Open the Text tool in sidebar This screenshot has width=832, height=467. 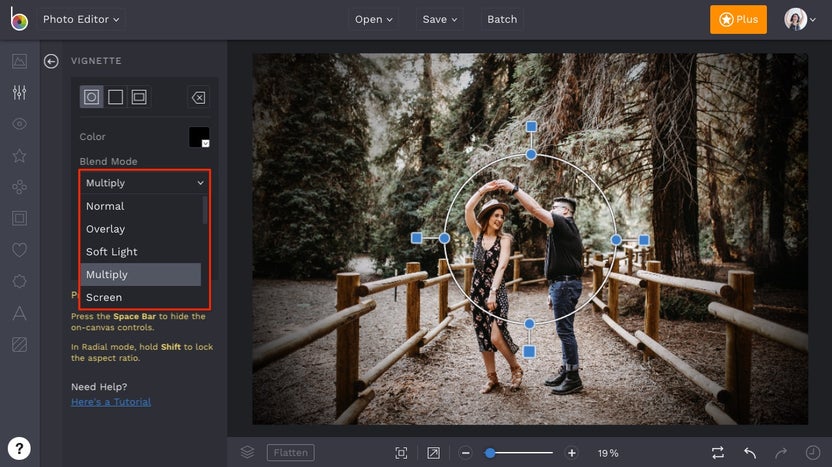pyautogui.click(x=19, y=313)
